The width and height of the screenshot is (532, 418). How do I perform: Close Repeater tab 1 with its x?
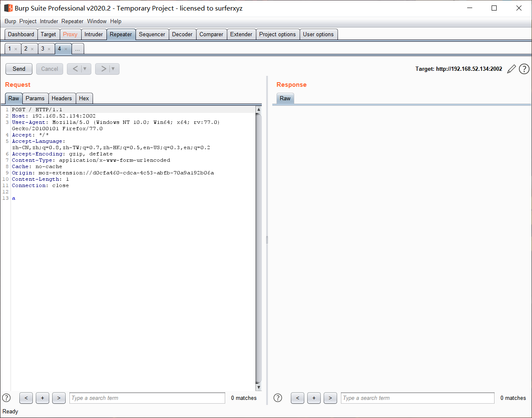pyautogui.click(x=16, y=49)
